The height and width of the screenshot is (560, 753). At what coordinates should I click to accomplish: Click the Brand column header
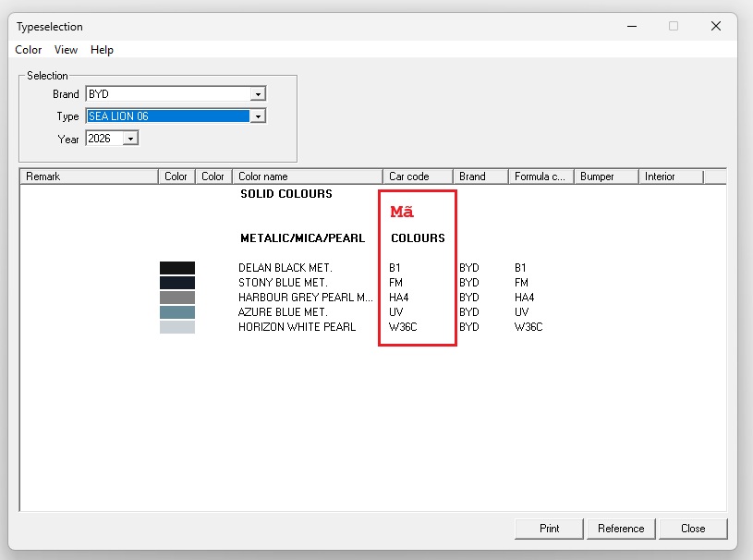click(x=480, y=177)
